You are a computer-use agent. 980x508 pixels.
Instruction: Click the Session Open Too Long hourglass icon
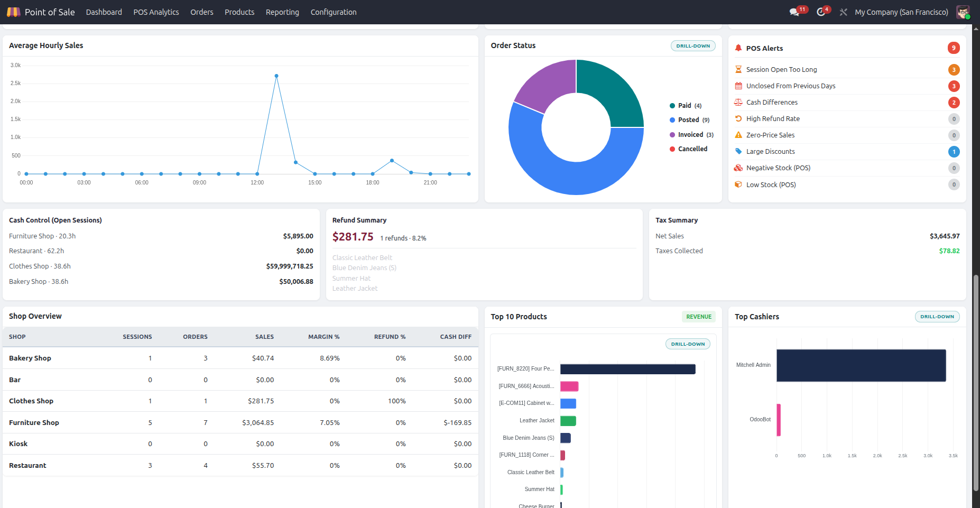738,69
